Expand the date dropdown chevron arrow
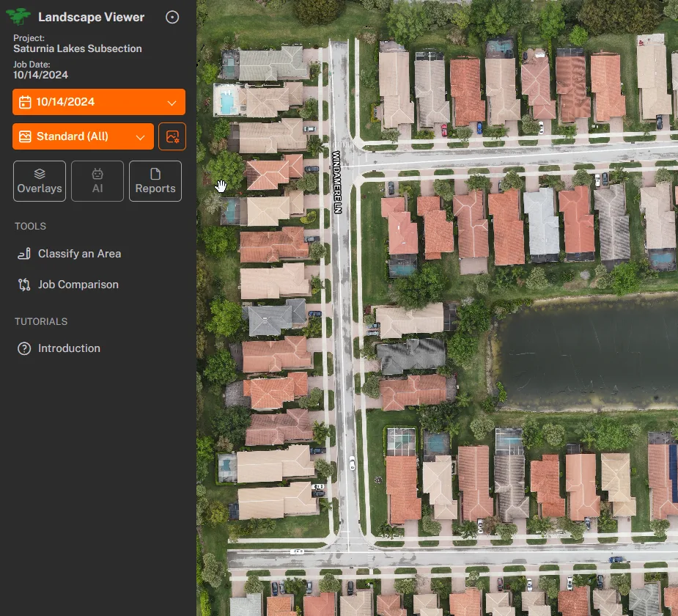678x616 pixels. 172,103
